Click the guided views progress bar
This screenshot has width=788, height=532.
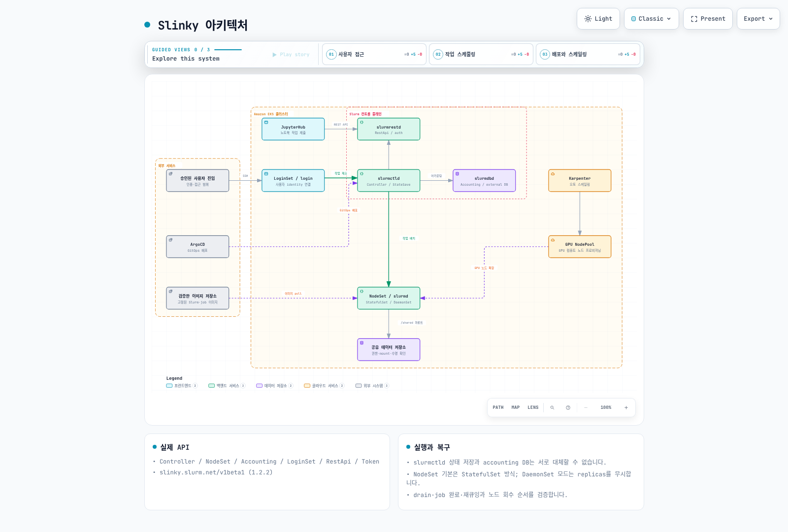click(x=228, y=50)
